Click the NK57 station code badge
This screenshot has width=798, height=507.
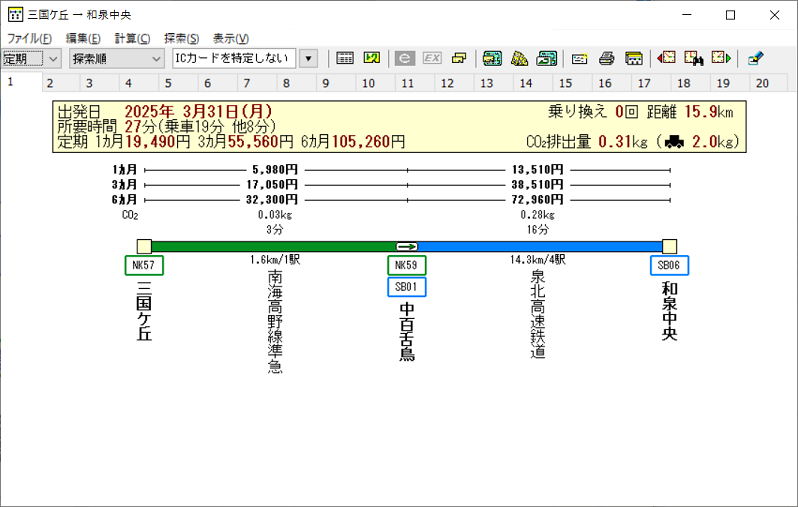pyautogui.click(x=144, y=265)
